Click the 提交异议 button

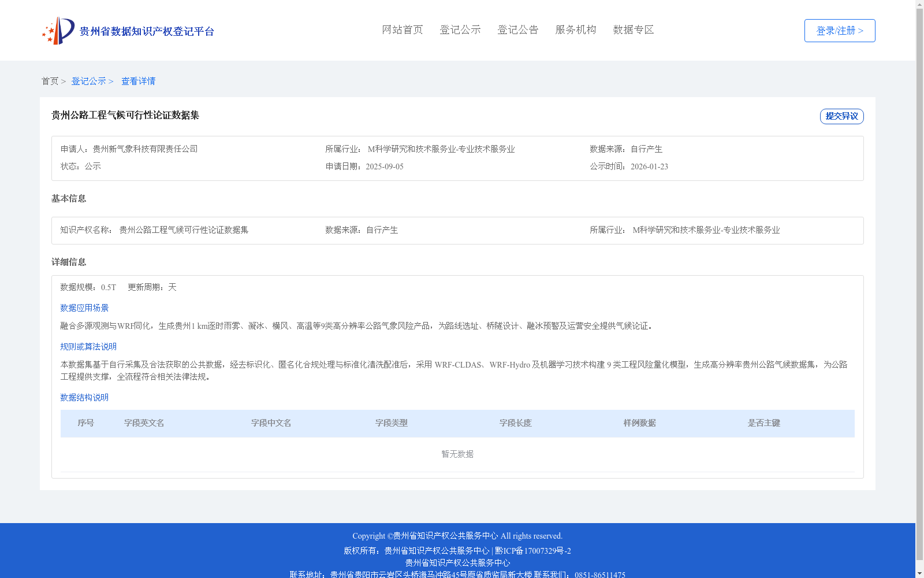coord(842,116)
